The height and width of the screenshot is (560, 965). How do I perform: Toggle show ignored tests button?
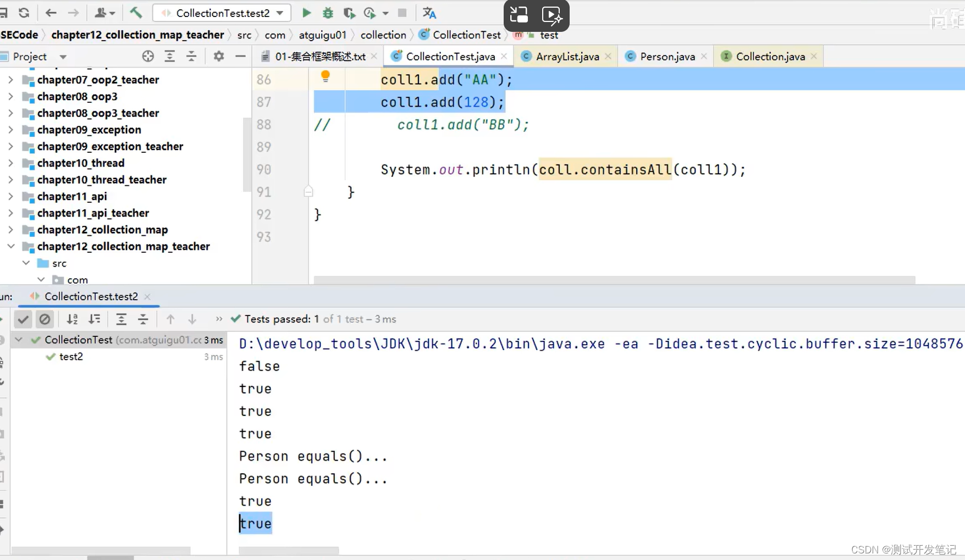(45, 319)
